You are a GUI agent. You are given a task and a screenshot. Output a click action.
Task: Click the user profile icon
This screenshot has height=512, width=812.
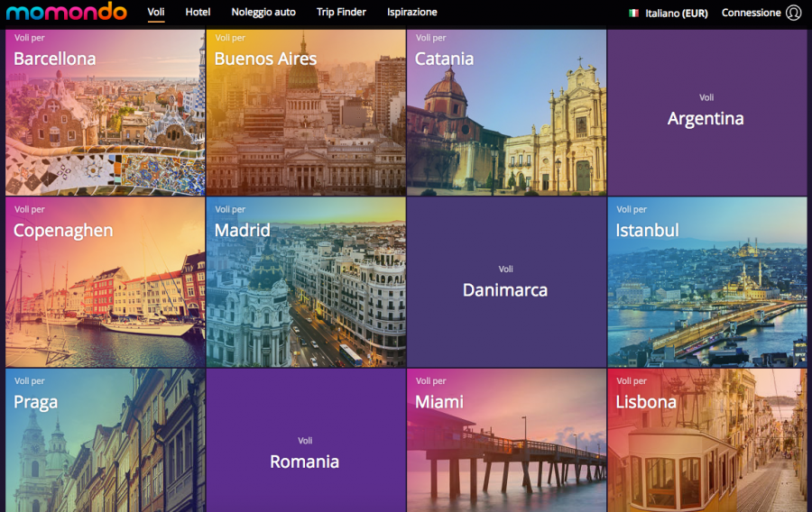tap(794, 13)
